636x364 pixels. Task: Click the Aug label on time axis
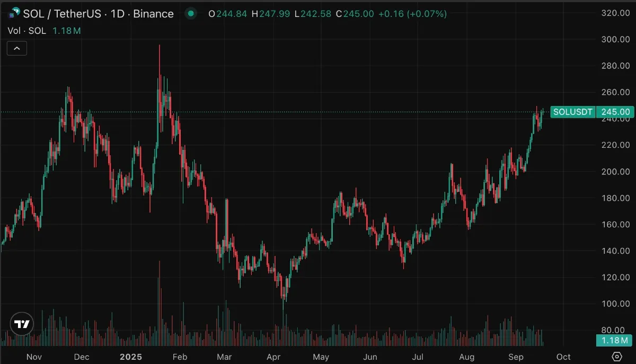click(x=466, y=357)
